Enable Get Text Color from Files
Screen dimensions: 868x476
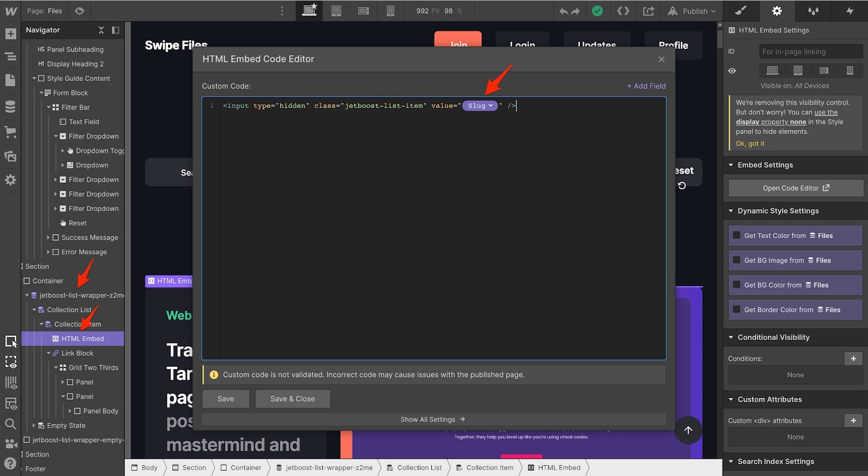pos(737,235)
